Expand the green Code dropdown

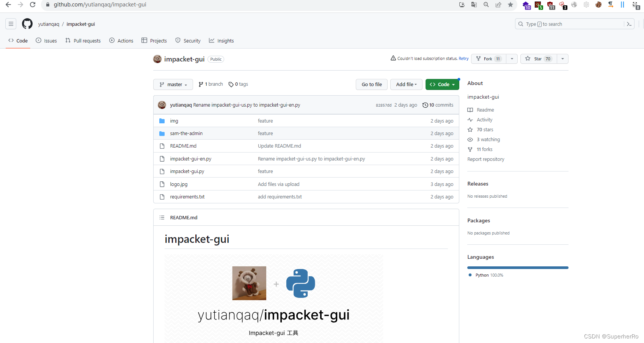pos(442,84)
